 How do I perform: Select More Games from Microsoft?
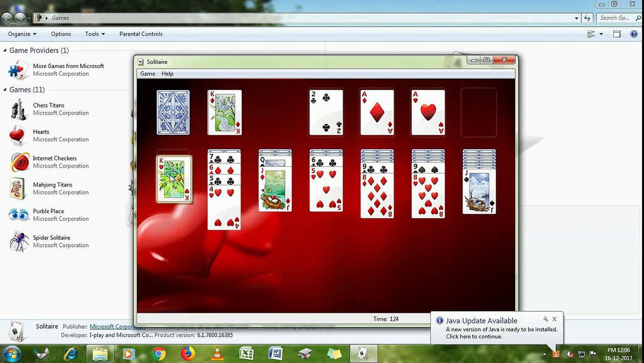point(56,70)
